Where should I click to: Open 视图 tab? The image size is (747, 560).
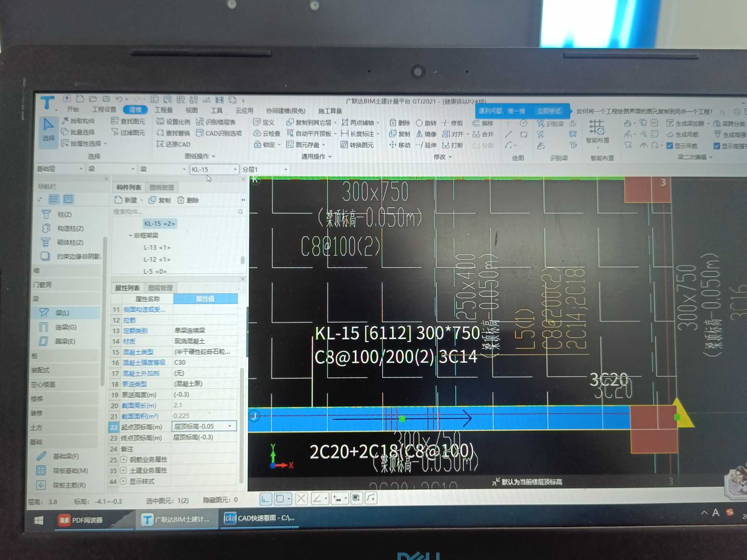pyautogui.click(x=191, y=110)
